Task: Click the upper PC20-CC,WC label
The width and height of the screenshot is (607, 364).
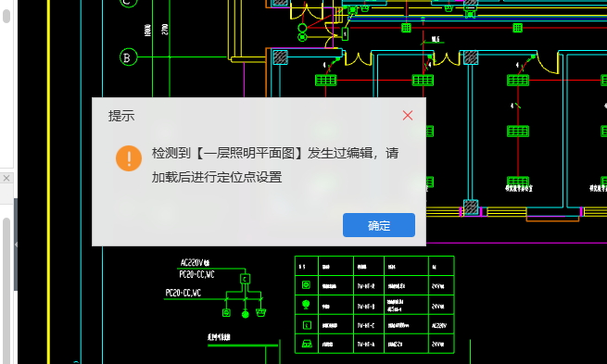Action: (196, 275)
